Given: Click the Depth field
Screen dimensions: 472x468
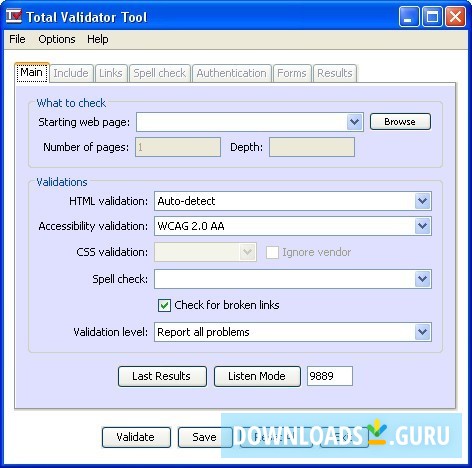Looking at the screenshot, I should 312,147.
